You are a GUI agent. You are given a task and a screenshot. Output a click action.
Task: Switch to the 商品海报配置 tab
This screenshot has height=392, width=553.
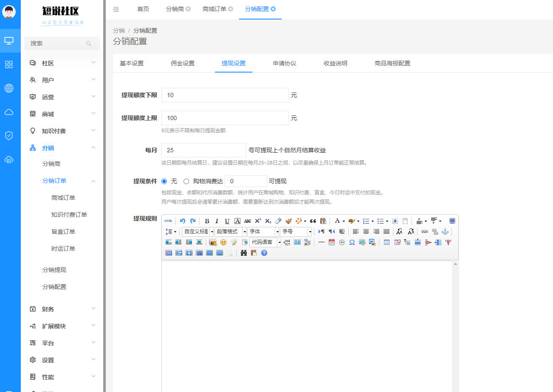pos(392,63)
